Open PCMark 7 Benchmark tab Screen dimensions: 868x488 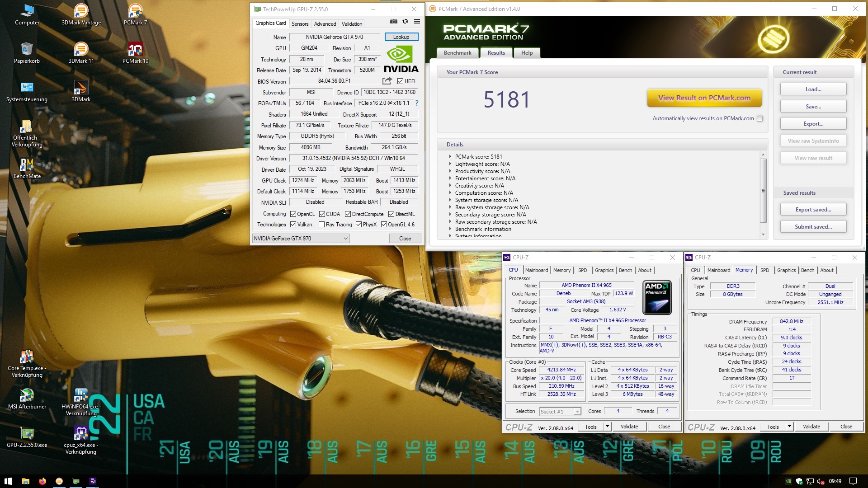[458, 53]
